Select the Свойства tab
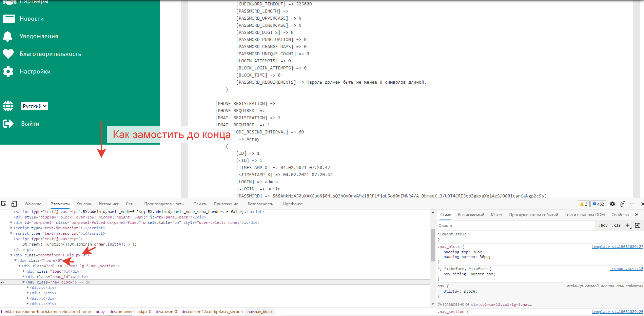644x316 pixels. [x=620, y=215]
